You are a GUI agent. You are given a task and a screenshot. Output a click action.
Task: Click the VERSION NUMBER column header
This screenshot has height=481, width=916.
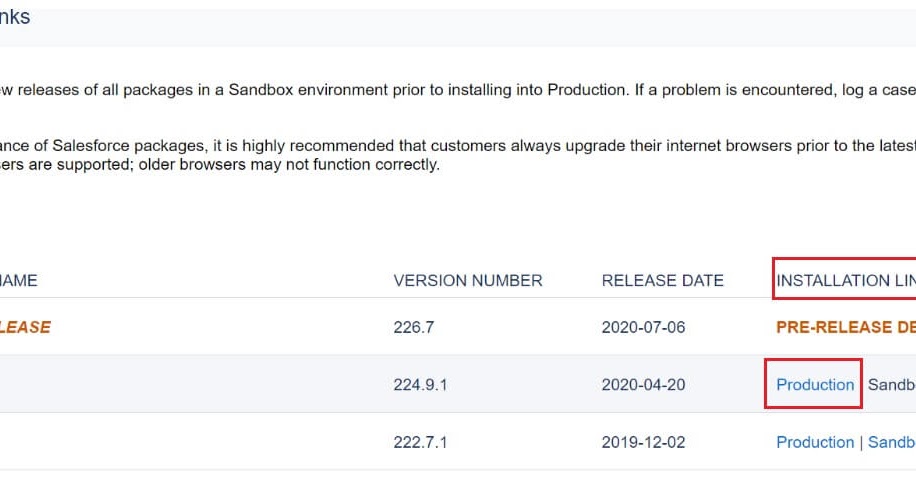click(468, 281)
